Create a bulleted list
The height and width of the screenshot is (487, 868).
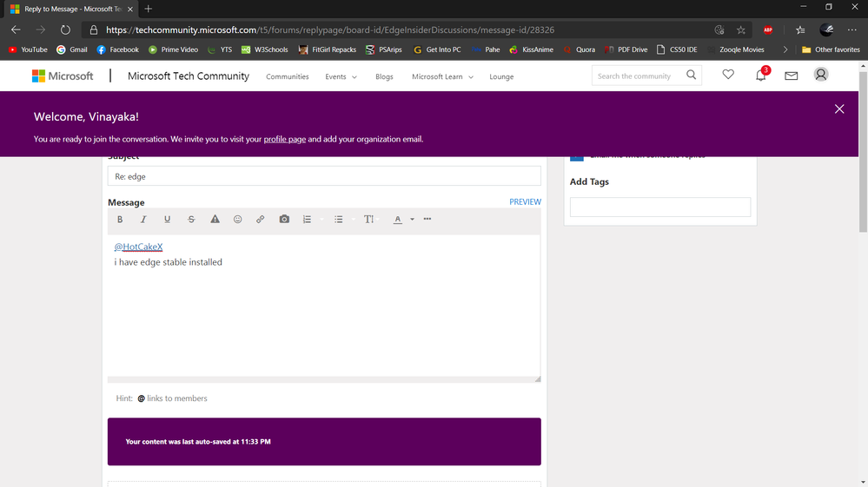338,220
